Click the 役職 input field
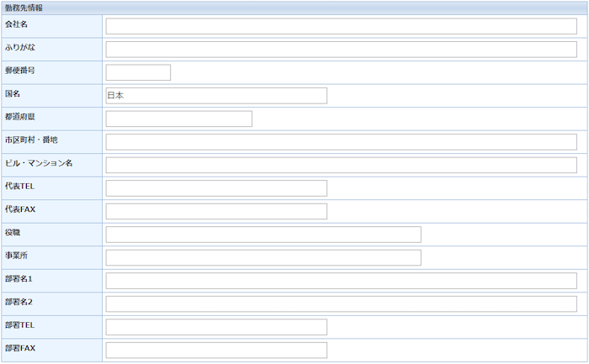This screenshot has width=589, height=364. [x=263, y=235]
